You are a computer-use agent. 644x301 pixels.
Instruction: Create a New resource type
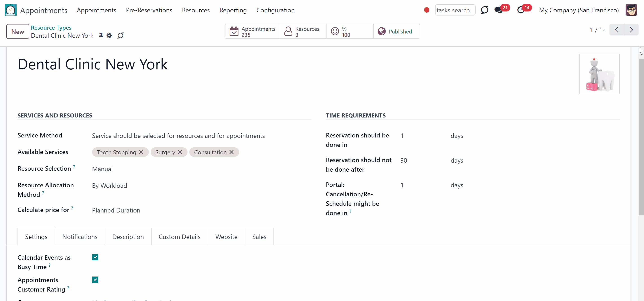pos(18,31)
